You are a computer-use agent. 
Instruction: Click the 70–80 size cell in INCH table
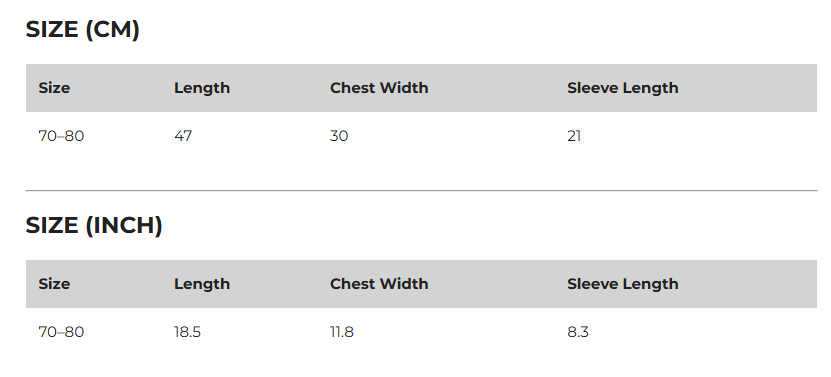(61, 332)
